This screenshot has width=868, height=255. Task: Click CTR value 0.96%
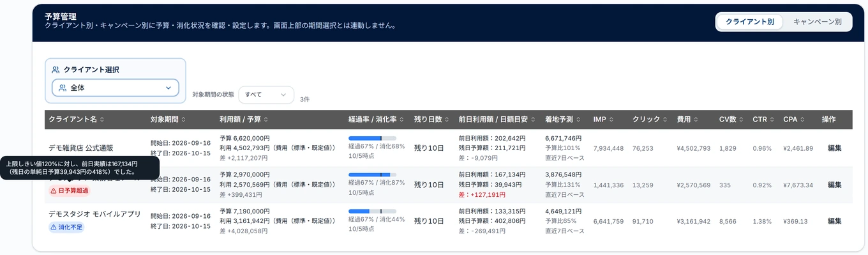pos(762,148)
